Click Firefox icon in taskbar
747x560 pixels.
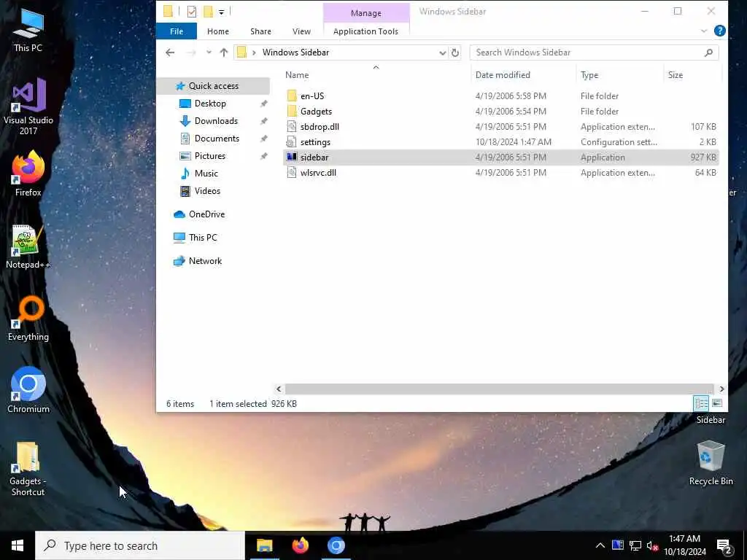[x=300, y=545]
